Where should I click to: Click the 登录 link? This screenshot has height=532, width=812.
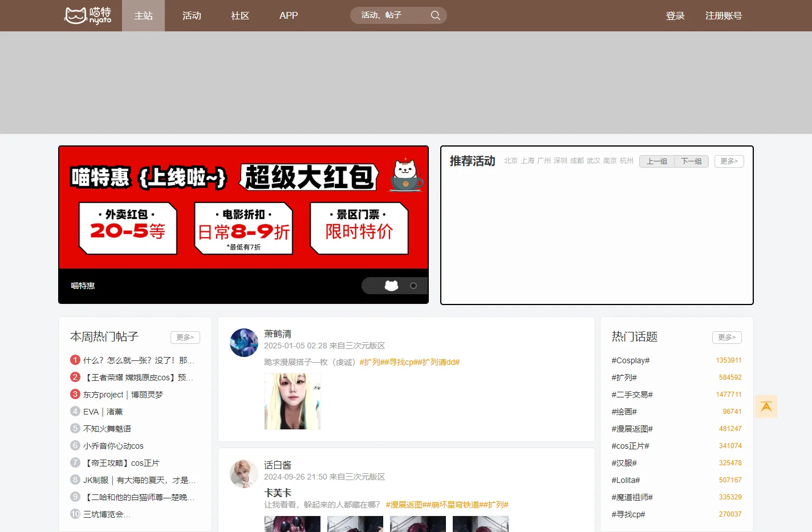(675, 15)
